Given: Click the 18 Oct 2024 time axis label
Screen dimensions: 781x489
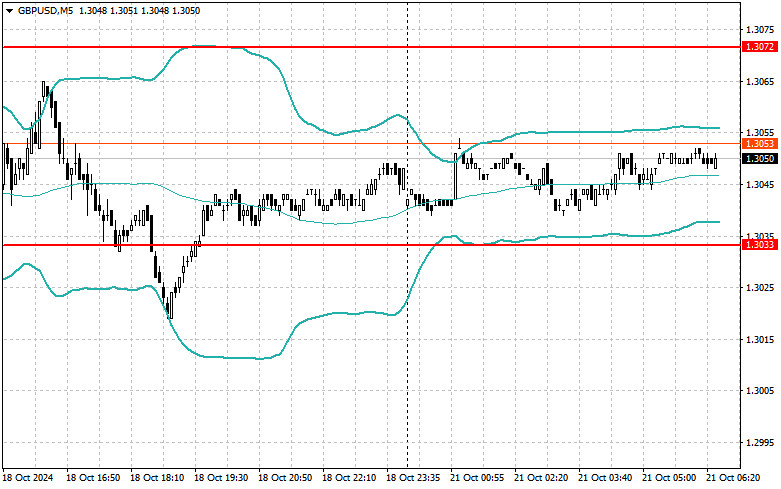Looking at the screenshot, I should coord(28,478).
